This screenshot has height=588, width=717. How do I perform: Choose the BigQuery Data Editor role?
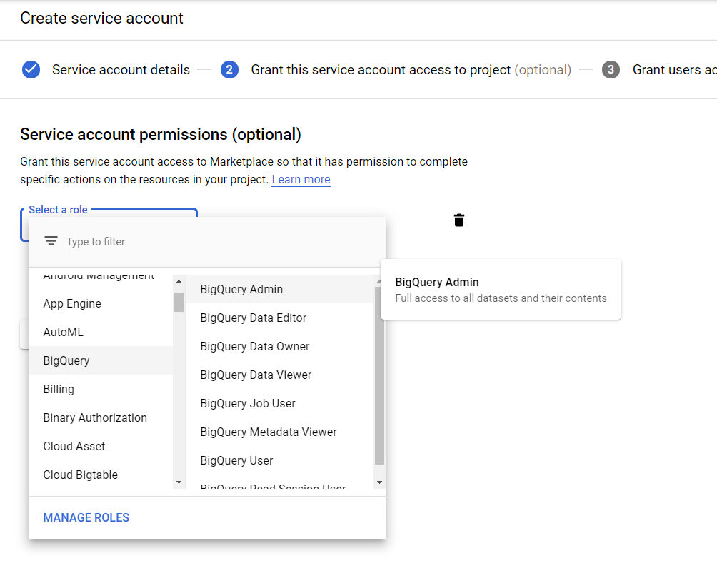(253, 318)
